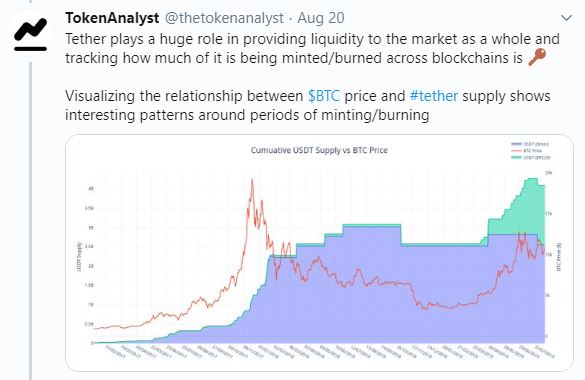
Task: Click the TokenAnalyst display name
Action: [112, 18]
